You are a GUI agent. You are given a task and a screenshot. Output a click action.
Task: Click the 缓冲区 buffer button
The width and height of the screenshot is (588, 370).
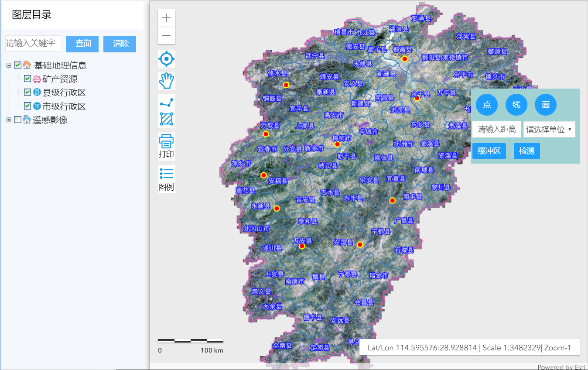489,151
